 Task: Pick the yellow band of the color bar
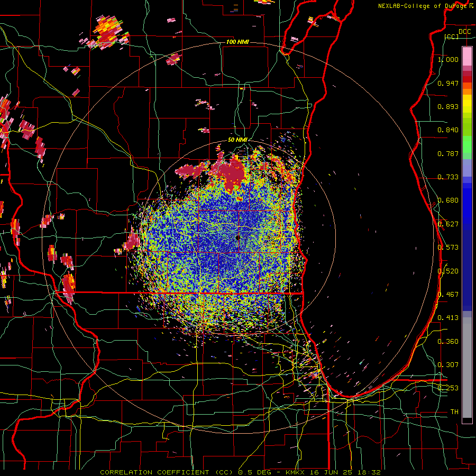pyautogui.click(x=467, y=104)
